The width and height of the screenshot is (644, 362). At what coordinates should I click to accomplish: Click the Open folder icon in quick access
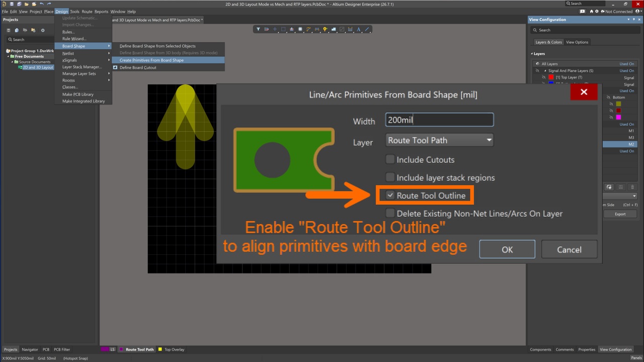click(26, 4)
